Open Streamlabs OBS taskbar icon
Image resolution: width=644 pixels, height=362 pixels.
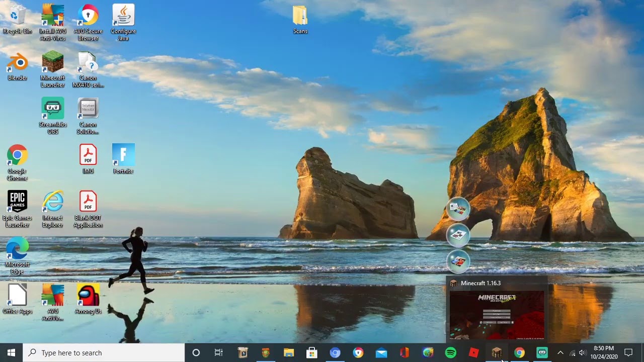click(x=542, y=353)
